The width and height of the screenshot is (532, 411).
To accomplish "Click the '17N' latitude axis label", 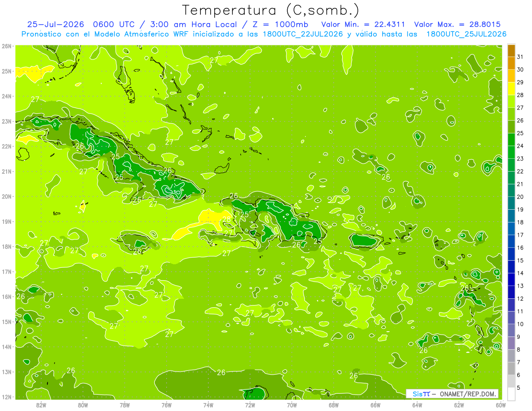I will point(7,271).
